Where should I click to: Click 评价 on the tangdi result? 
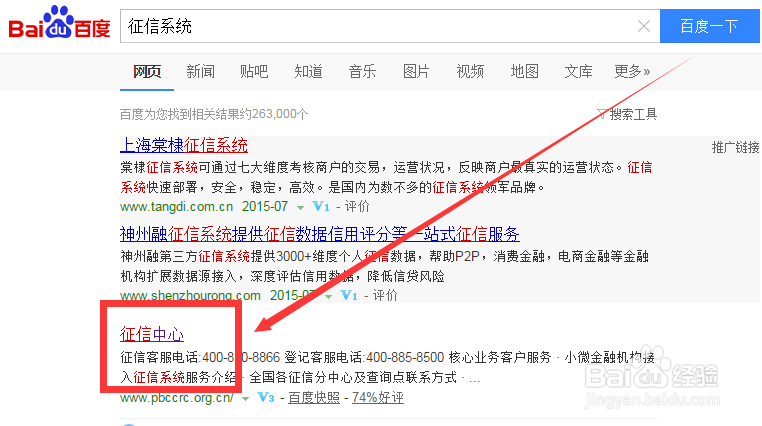tap(357, 206)
